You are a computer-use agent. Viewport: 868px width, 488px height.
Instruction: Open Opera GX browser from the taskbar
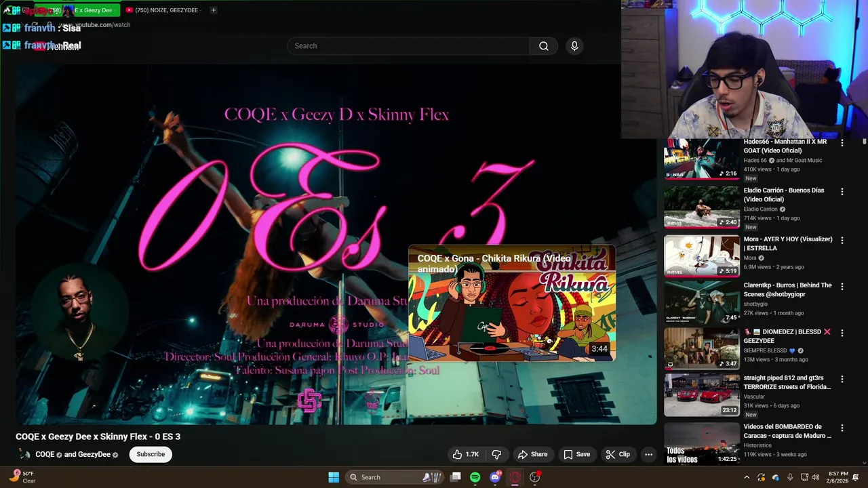[x=515, y=477]
